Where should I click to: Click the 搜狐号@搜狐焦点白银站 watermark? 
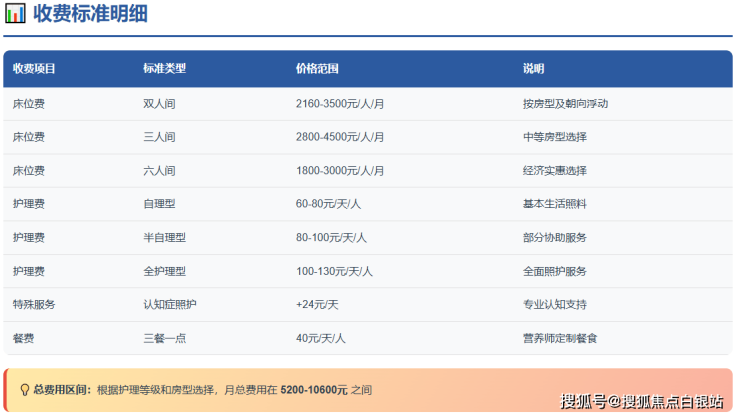[x=642, y=401]
